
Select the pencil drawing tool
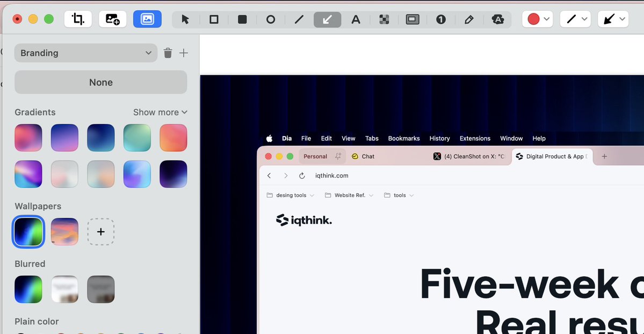pyautogui.click(x=469, y=19)
